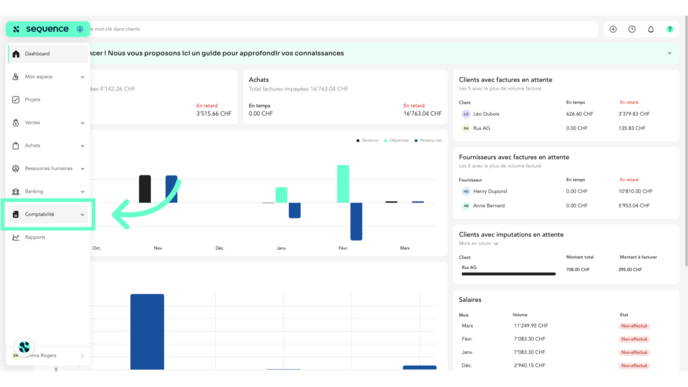Screen dimensions: 688x387
Task: Click the Comptabilité calculator icon
Action: [16, 214]
